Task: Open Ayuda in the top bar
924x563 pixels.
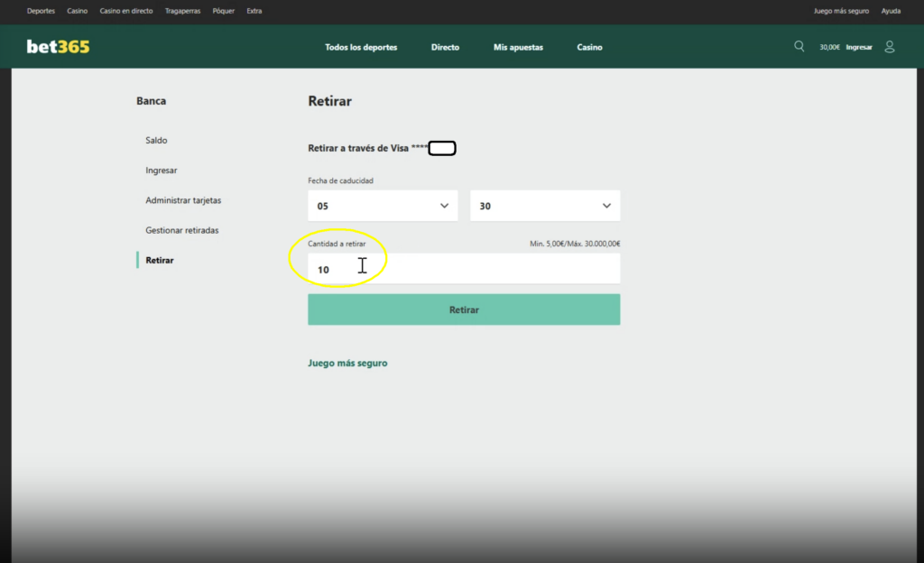Action: (x=891, y=11)
